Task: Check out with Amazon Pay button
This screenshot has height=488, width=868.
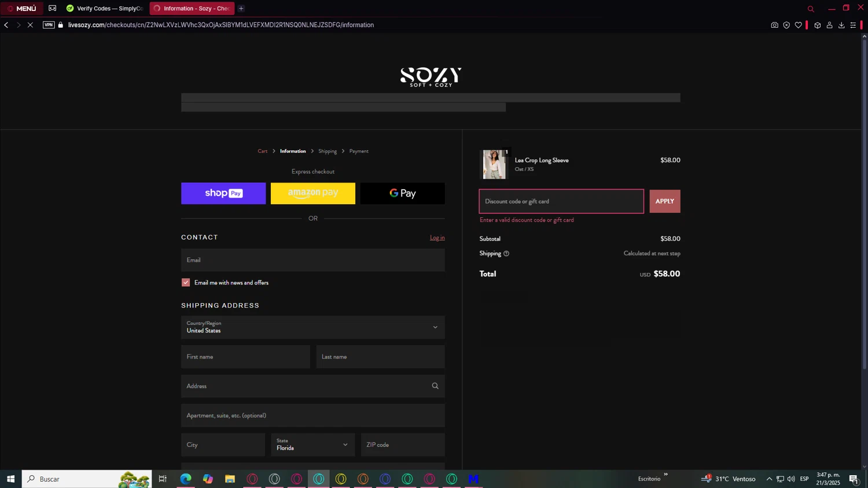Action: pos(313,193)
